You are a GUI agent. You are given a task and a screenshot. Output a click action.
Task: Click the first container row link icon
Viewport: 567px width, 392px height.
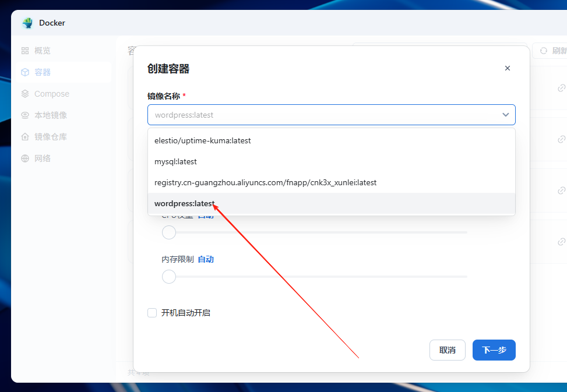tap(561, 88)
